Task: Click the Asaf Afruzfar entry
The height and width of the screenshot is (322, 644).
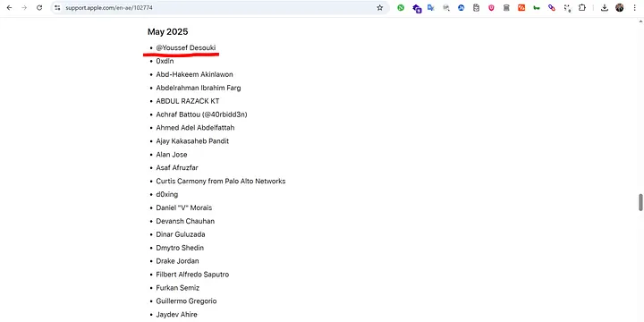Action: click(x=177, y=168)
